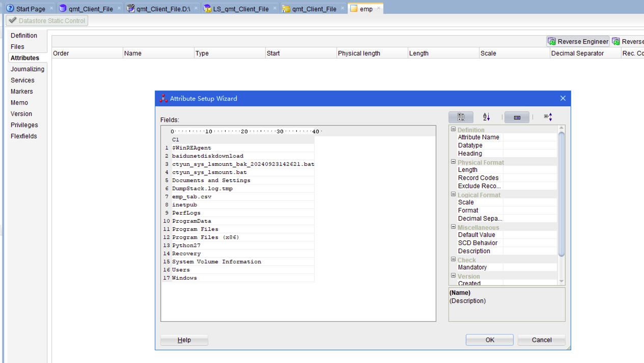Close the Attribute Setup Wizard dialog

(563, 98)
